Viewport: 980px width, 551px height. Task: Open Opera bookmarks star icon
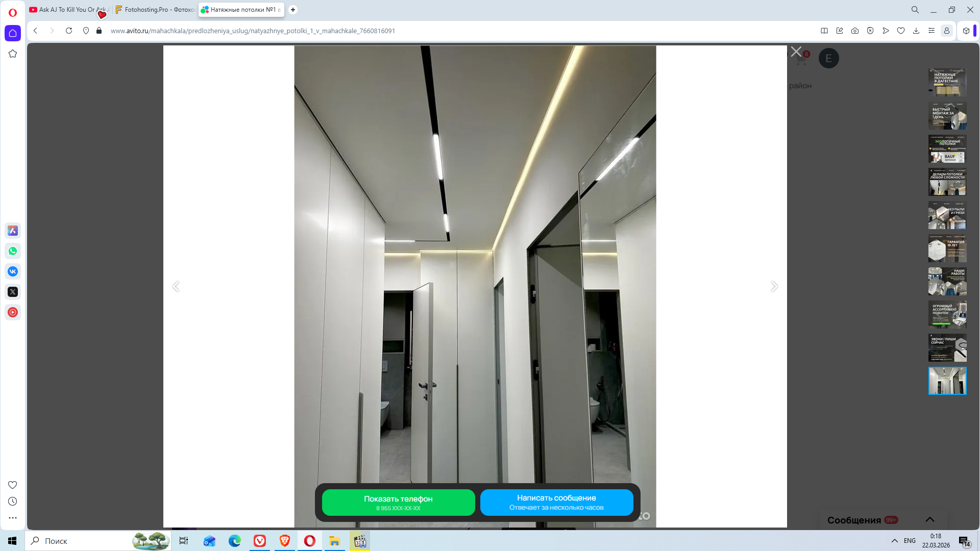pos(13,54)
